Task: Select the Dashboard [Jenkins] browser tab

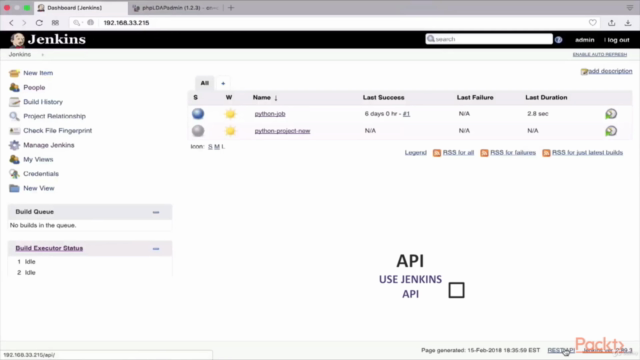Action: tap(81, 8)
